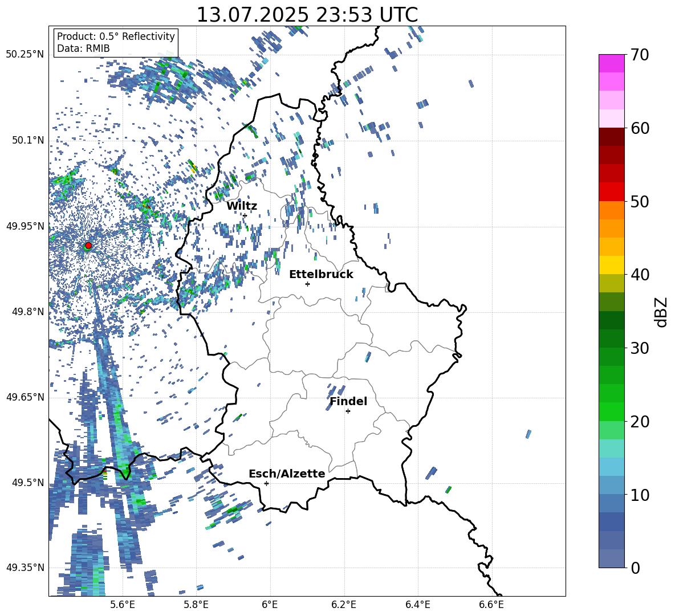Image resolution: width=675 pixels, height=616 pixels.
Task: Click the isolated radar echo near 6.7°E
Action: click(528, 434)
